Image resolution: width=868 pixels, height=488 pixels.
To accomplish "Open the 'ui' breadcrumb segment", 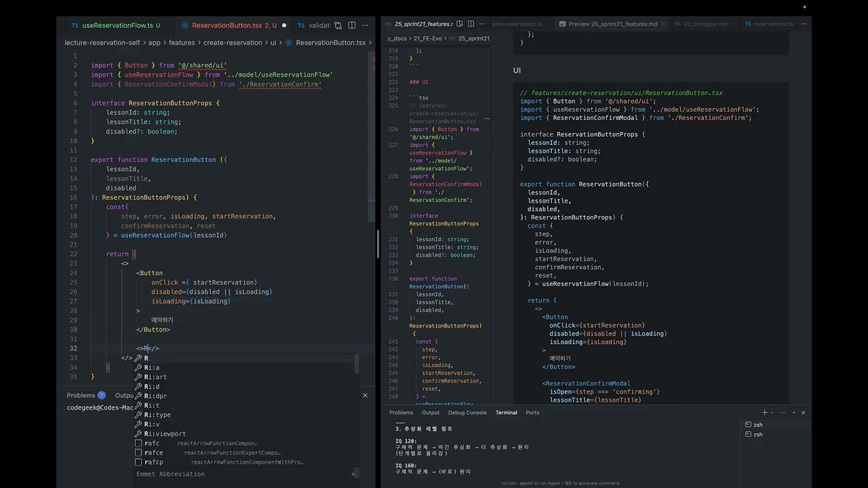I will (x=273, y=43).
